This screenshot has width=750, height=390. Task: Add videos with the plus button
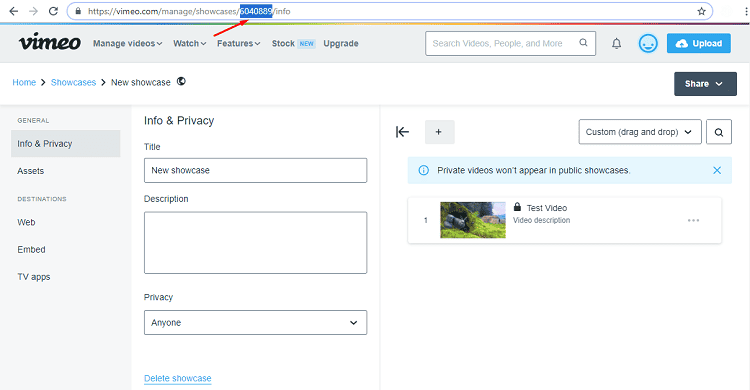click(439, 132)
